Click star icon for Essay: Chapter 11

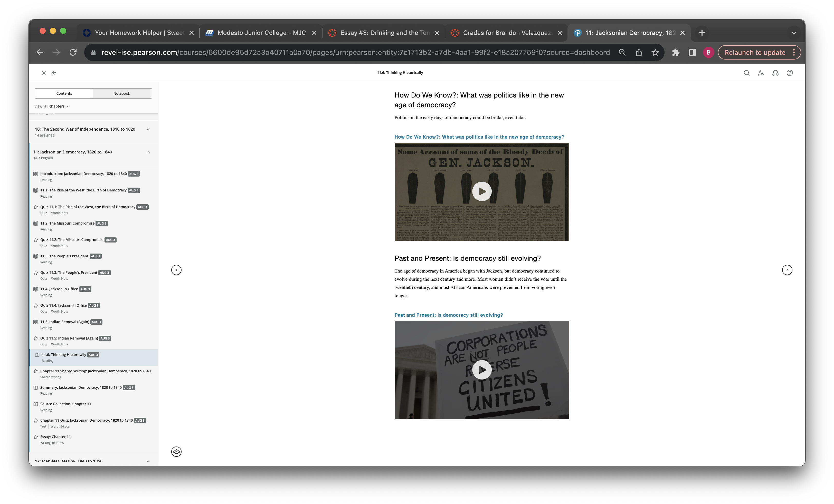pyautogui.click(x=35, y=437)
